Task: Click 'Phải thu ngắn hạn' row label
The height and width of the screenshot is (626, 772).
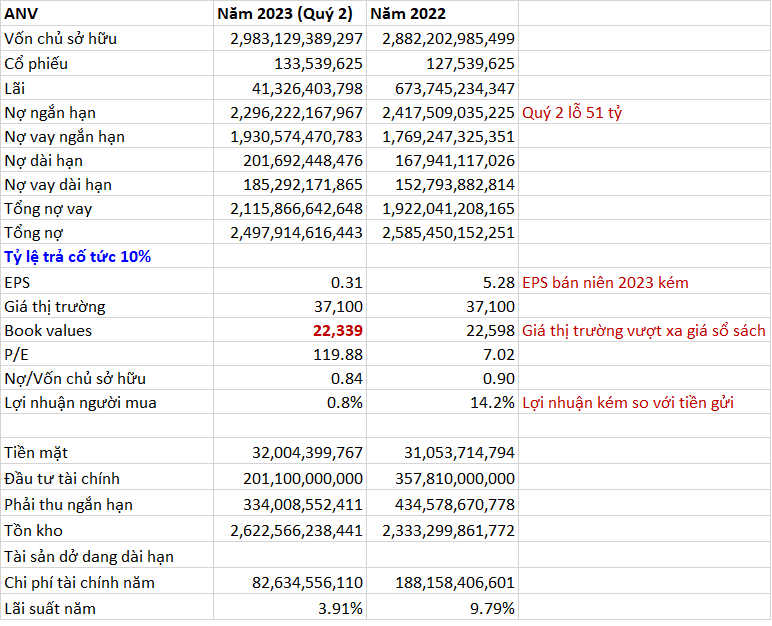Action: click(68, 505)
